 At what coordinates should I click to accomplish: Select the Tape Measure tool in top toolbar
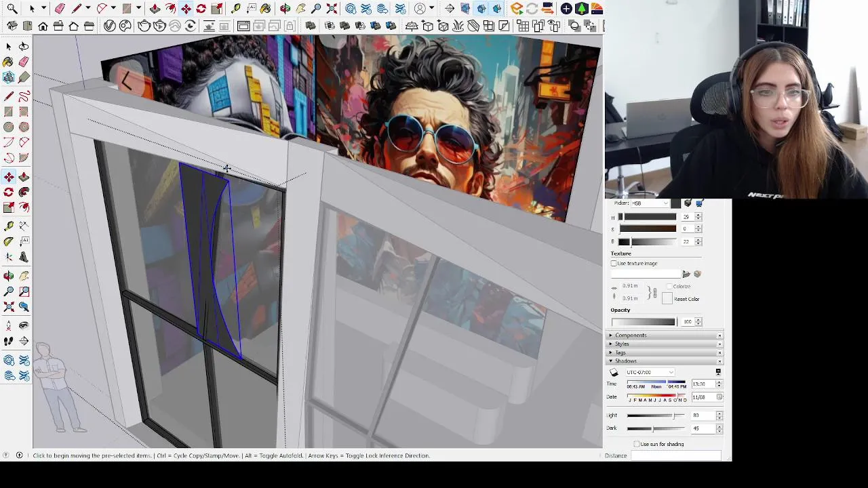pos(235,9)
